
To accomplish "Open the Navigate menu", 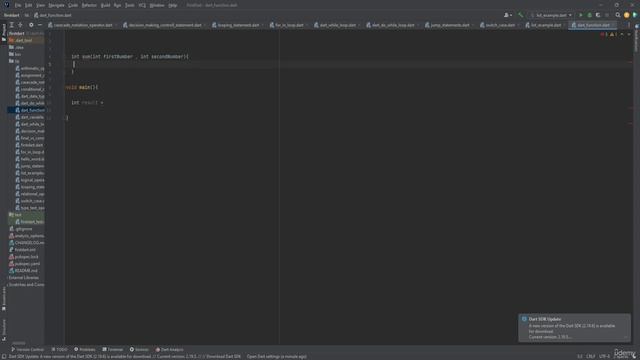I will 56,5.
